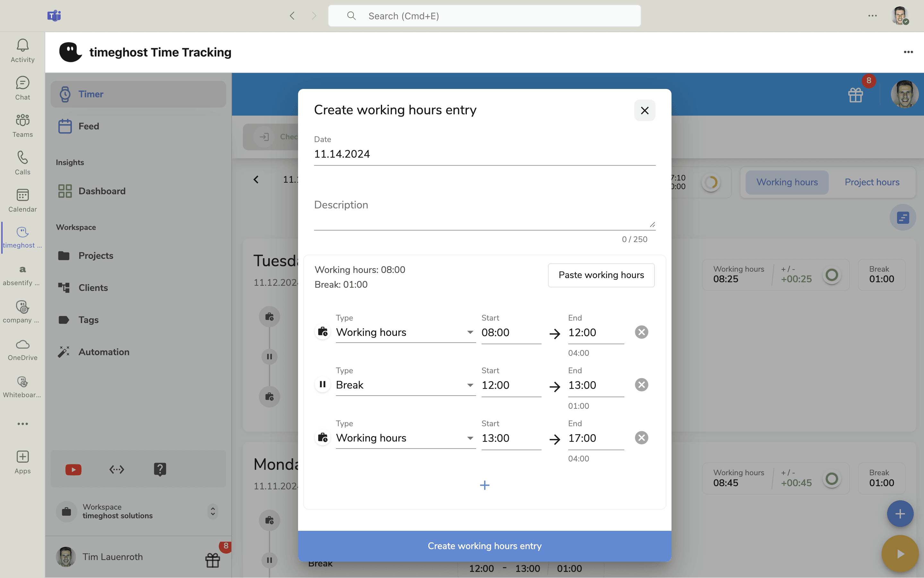Click Paste working hours button
This screenshot has height=578, width=924.
[x=601, y=275]
